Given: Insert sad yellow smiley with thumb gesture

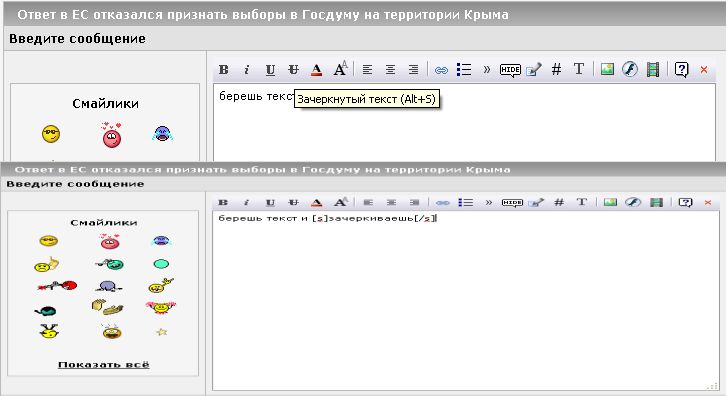Looking at the screenshot, I should [x=46, y=264].
